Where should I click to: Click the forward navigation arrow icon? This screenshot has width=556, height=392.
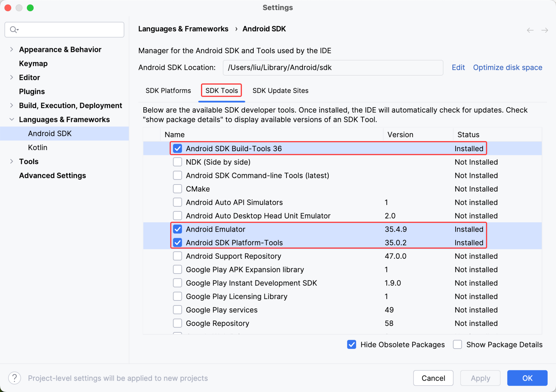coord(544,30)
